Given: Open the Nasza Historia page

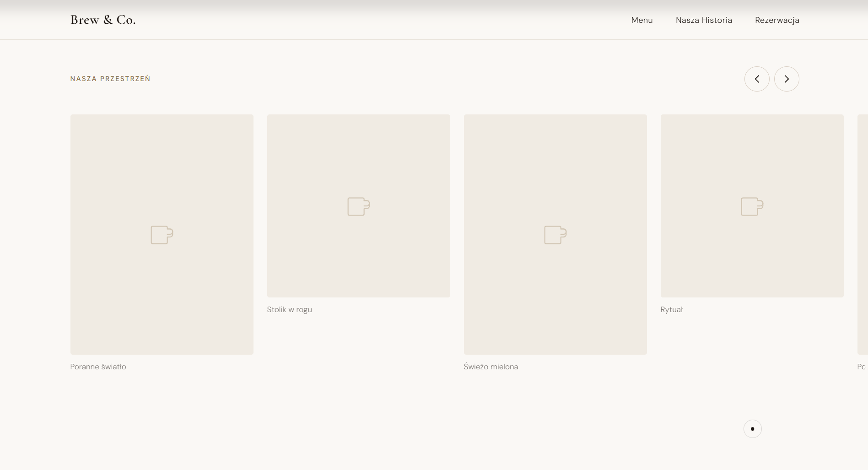Looking at the screenshot, I should [x=704, y=20].
